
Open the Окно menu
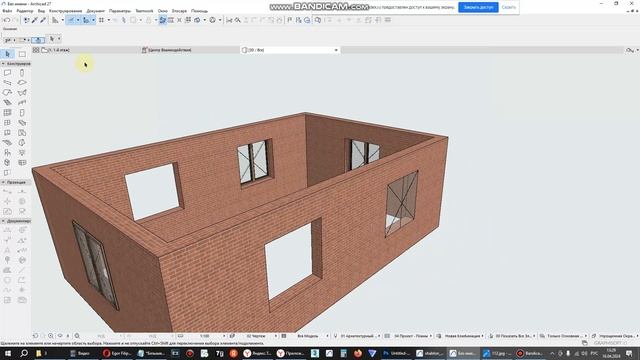coord(162,11)
